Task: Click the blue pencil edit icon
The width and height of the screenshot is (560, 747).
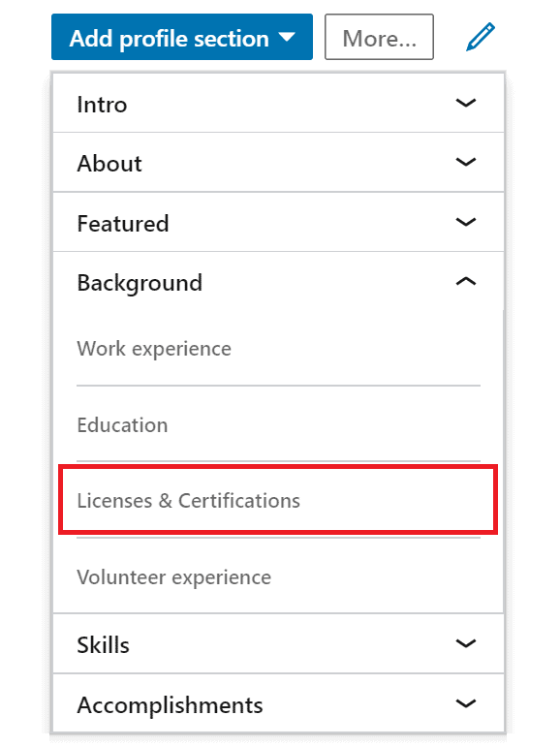Action: pos(481,37)
